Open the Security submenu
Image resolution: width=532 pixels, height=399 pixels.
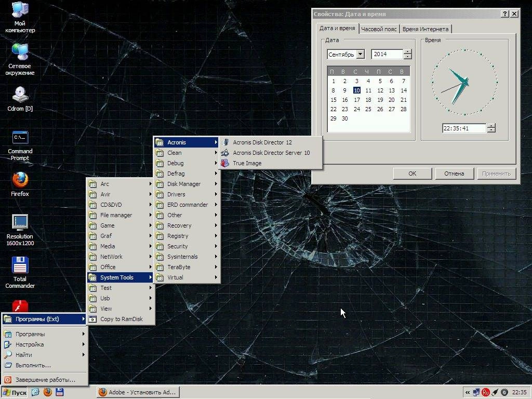tap(187, 246)
